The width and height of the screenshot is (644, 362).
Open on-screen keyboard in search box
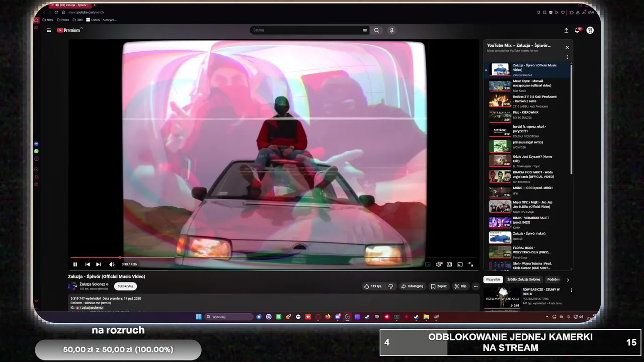(365, 30)
